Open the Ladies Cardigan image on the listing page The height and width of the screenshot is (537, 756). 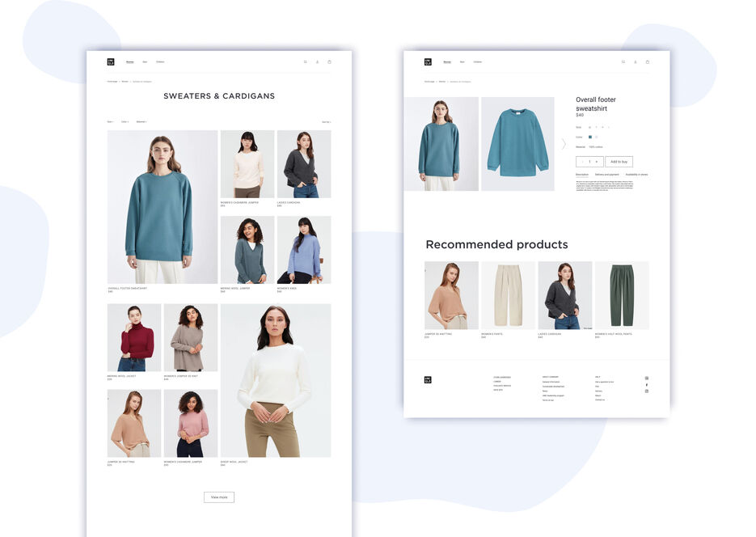[304, 164]
